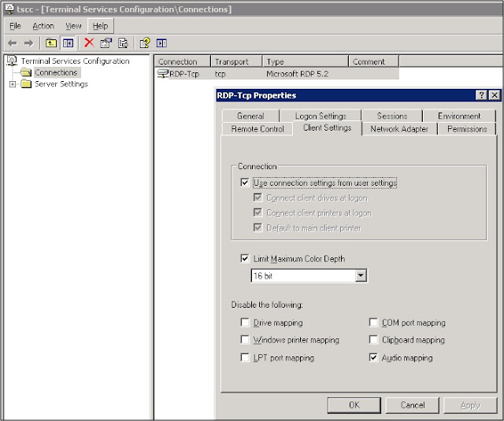This screenshot has width=504, height=421.
Task: Switch to the Network Adapter tab
Action: pyautogui.click(x=399, y=129)
